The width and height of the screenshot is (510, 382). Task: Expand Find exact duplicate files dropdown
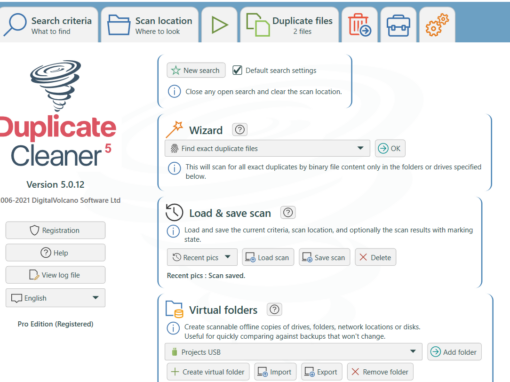click(267, 148)
